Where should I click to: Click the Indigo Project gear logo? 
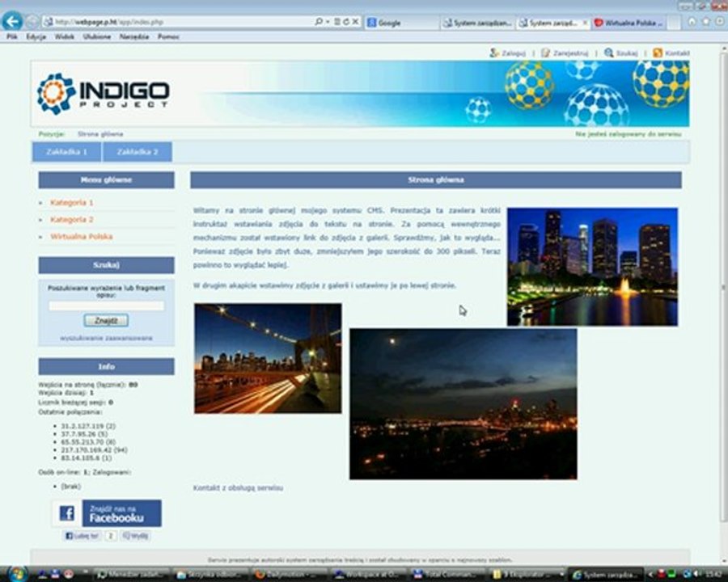click(56, 94)
